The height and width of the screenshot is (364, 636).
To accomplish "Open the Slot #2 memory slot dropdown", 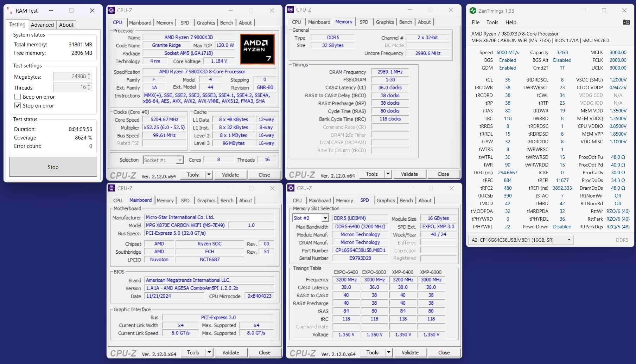I will pyautogui.click(x=325, y=218).
